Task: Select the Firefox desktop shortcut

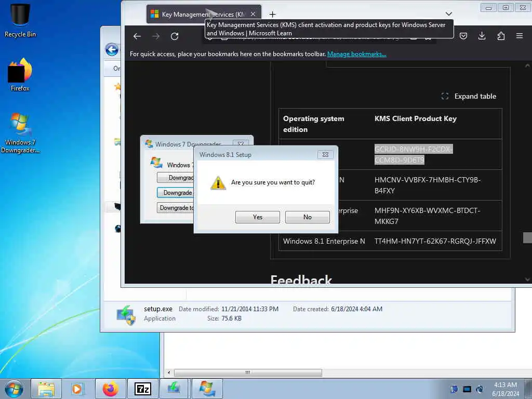Action: [x=20, y=75]
